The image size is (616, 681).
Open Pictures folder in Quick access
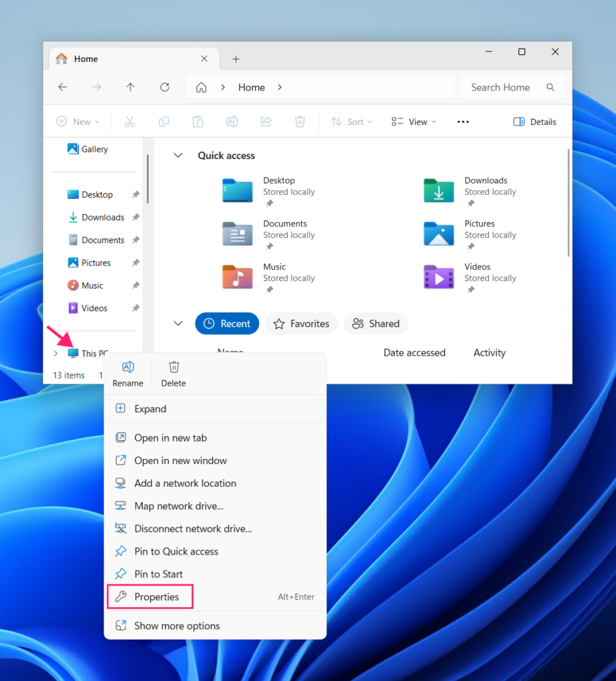click(470, 234)
